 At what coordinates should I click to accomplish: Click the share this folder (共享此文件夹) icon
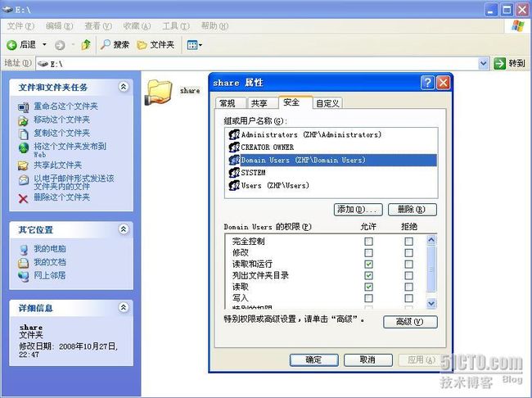click(23, 165)
